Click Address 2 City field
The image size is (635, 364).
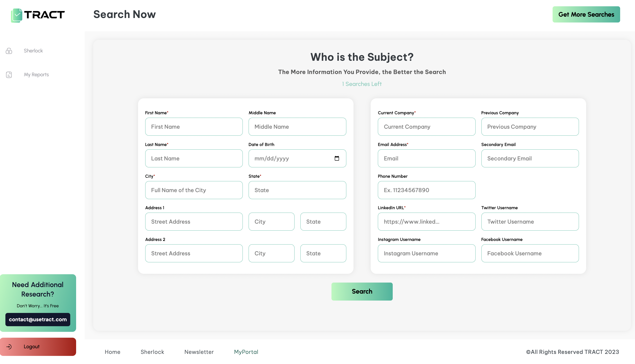click(x=271, y=253)
